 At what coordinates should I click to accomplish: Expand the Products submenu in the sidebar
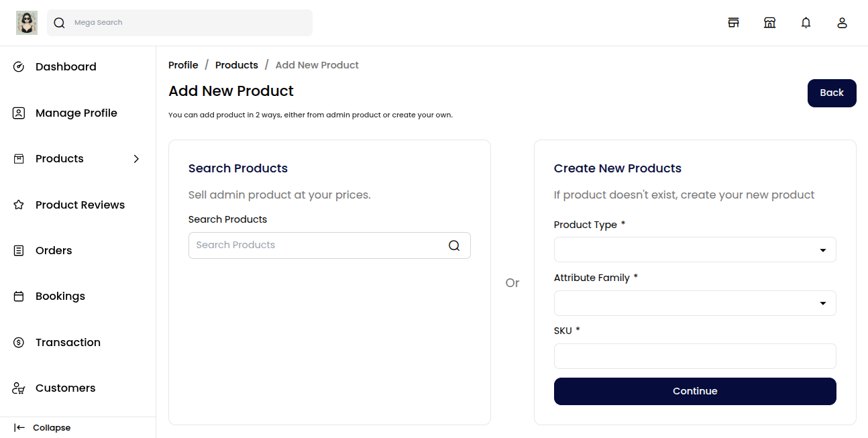[136, 159]
